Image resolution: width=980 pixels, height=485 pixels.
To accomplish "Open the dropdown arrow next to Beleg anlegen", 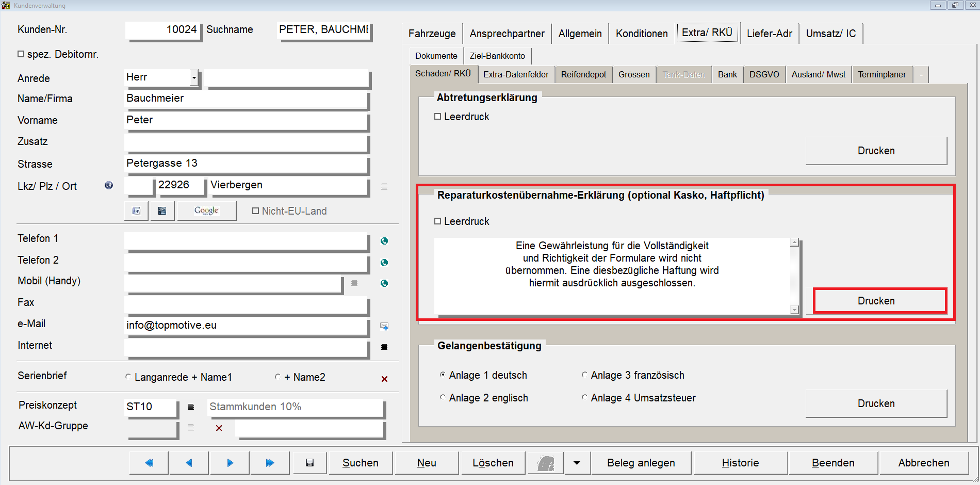I will 577,463.
